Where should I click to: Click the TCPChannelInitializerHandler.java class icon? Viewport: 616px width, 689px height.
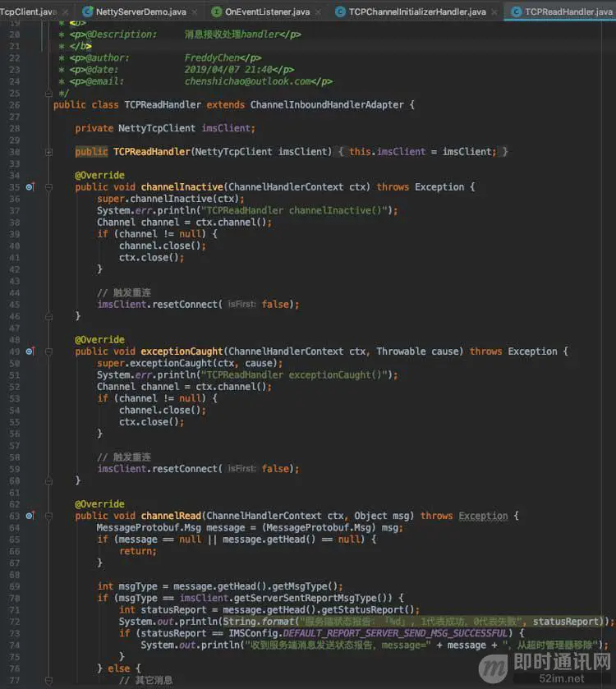[340, 11]
